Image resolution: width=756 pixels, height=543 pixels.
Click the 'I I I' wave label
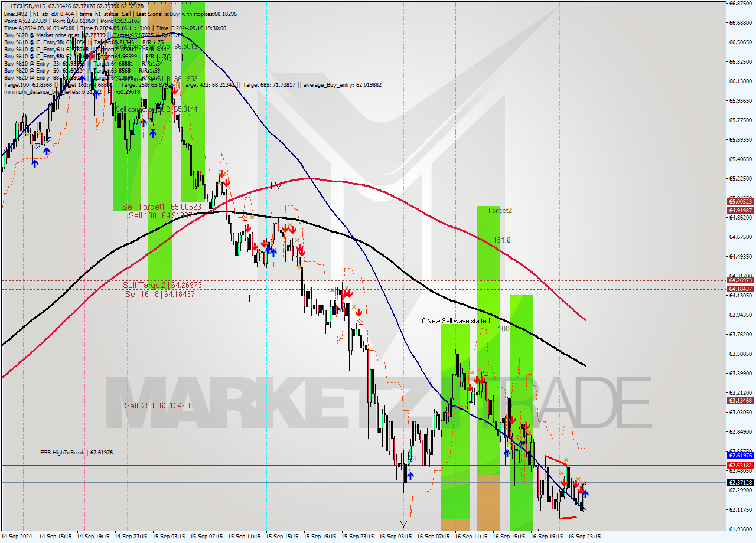point(255,299)
